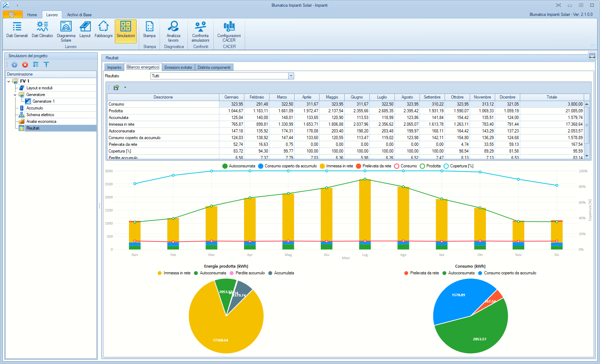
Task: Open the Archivi di Base ribbon tab
Action: pos(79,15)
